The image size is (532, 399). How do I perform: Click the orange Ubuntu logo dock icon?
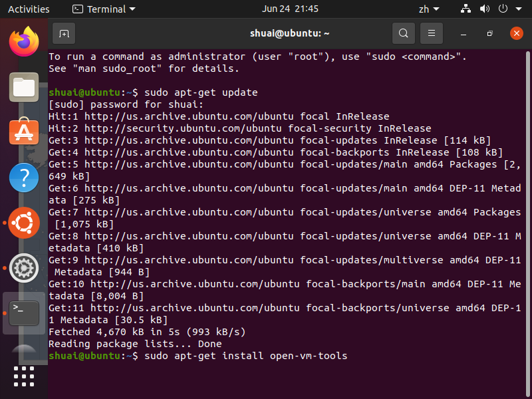[x=23, y=223]
